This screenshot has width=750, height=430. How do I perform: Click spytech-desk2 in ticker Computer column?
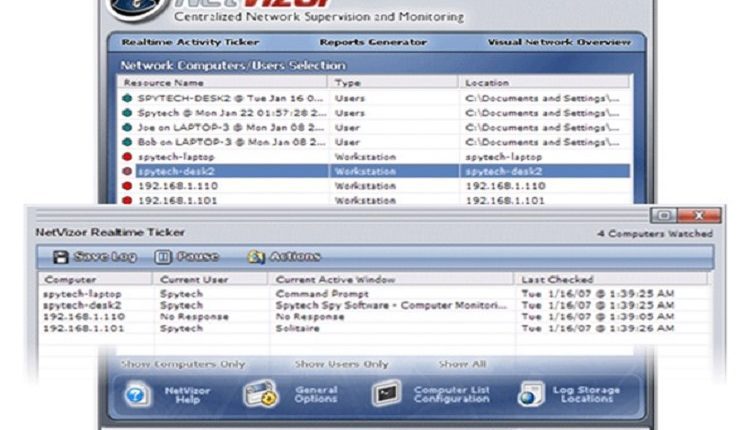tap(82, 305)
